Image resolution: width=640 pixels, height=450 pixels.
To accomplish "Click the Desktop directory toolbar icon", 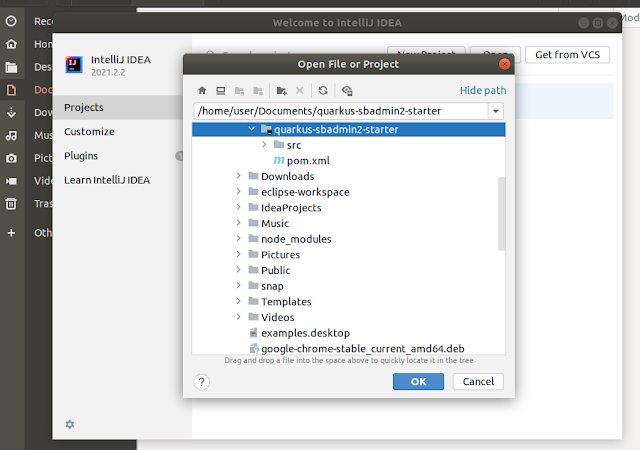I will (x=220, y=90).
